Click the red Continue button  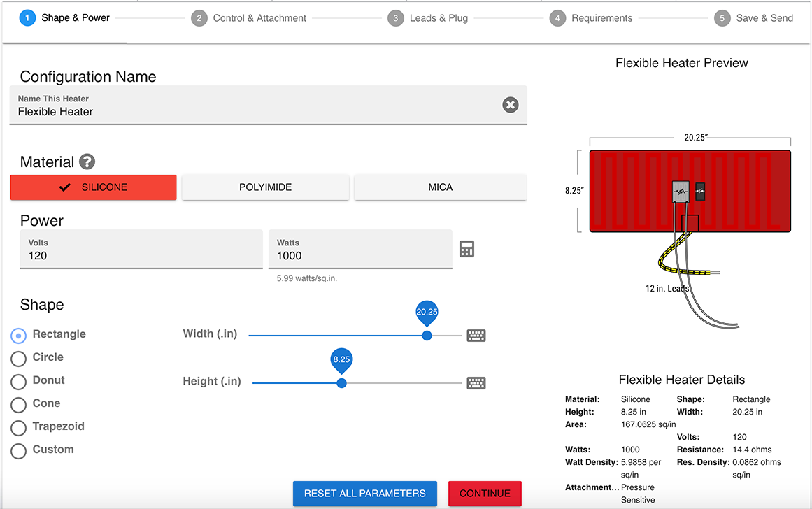point(485,493)
